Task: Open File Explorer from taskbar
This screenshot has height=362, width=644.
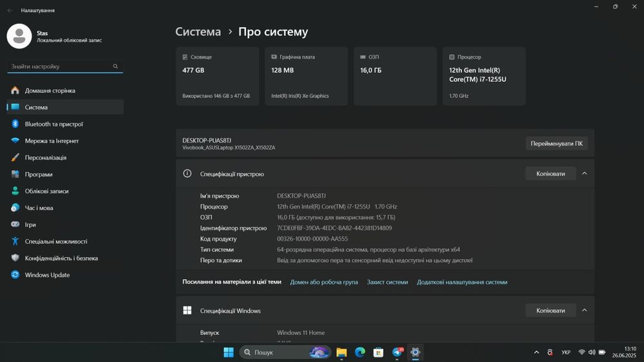Action: [x=341, y=352]
